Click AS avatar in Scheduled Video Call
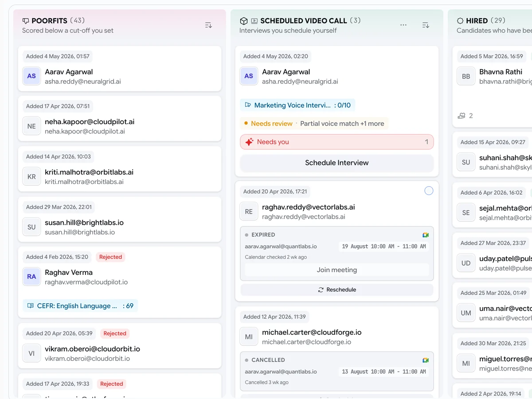 (249, 76)
